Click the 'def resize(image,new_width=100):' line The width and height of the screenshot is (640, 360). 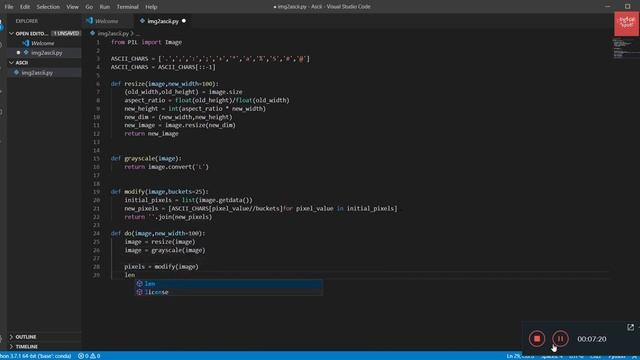pos(164,84)
